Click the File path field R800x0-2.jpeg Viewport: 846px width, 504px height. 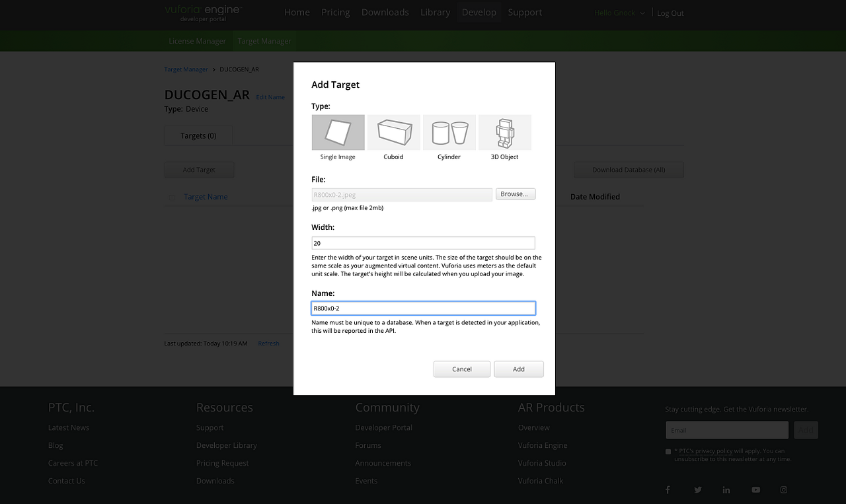pos(402,195)
